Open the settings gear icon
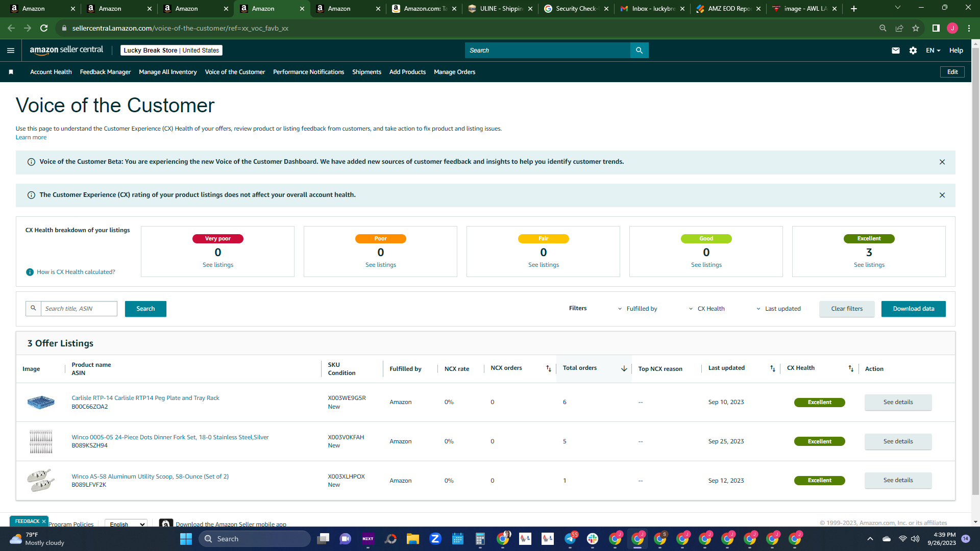The height and width of the screenshot is (551, 980). point(913,51)
